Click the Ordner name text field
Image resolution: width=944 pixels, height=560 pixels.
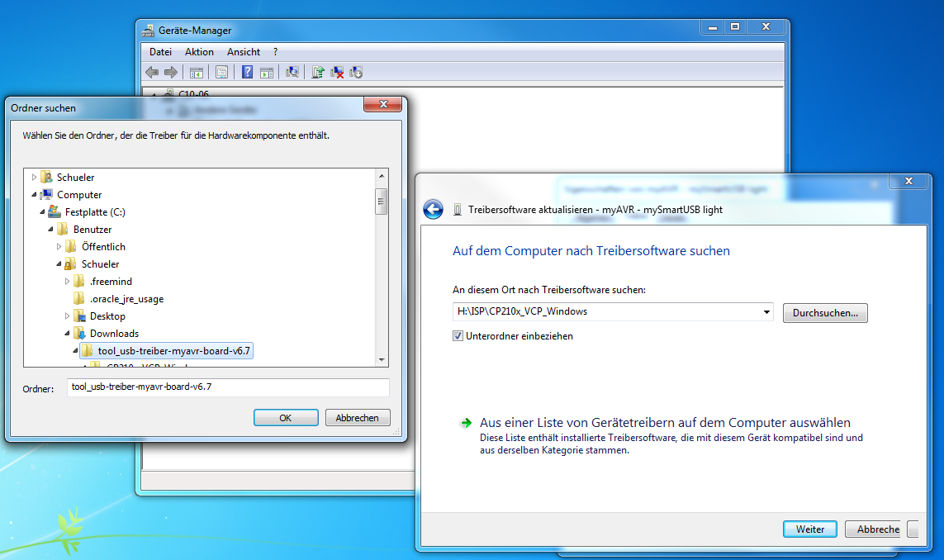pyautogui.click(x=227, y=387)
